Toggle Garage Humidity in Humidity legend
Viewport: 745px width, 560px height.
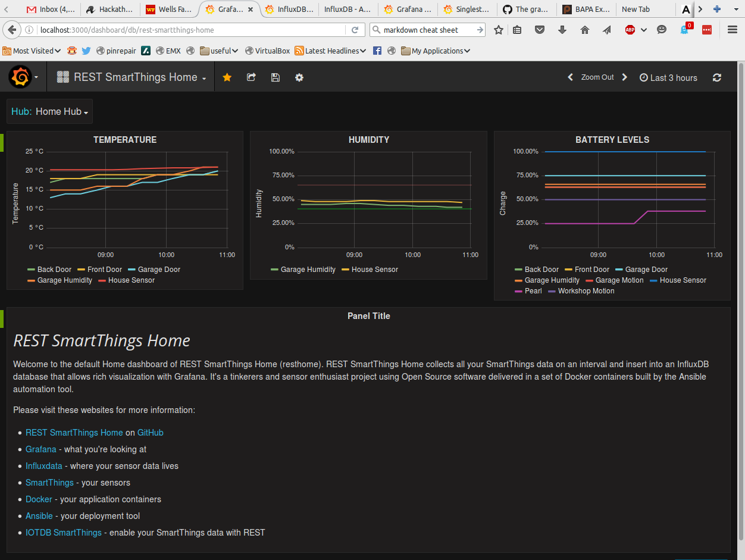303,270
